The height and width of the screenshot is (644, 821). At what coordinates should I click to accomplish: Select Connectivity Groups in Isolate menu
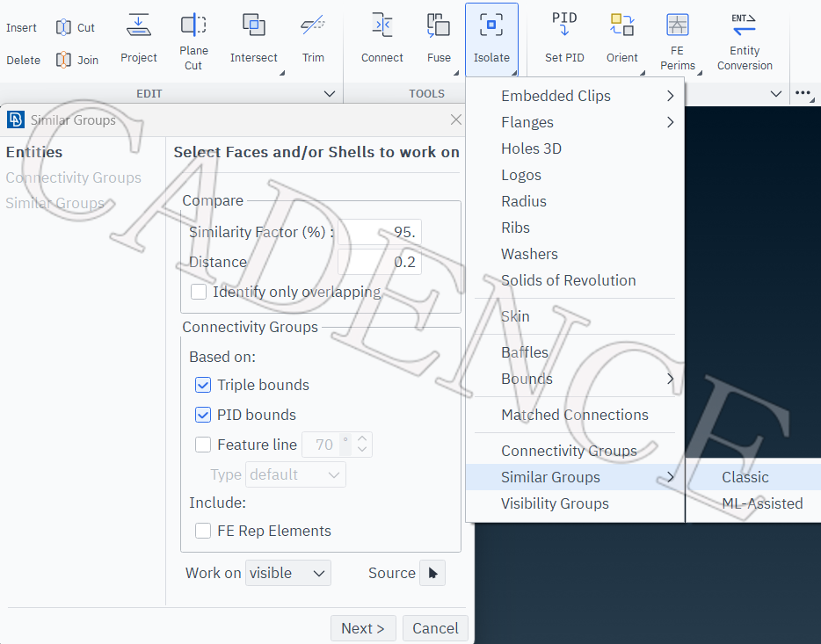coord(575,451)
